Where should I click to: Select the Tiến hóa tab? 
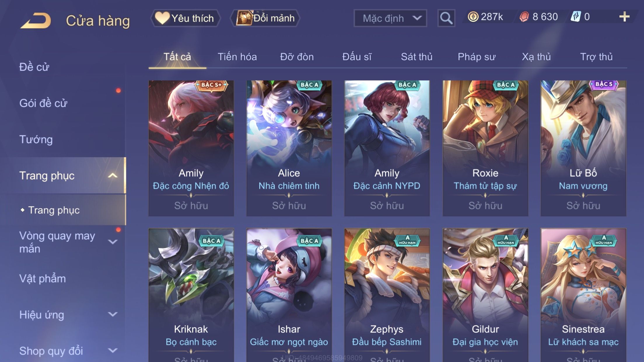tap(237, 57)
